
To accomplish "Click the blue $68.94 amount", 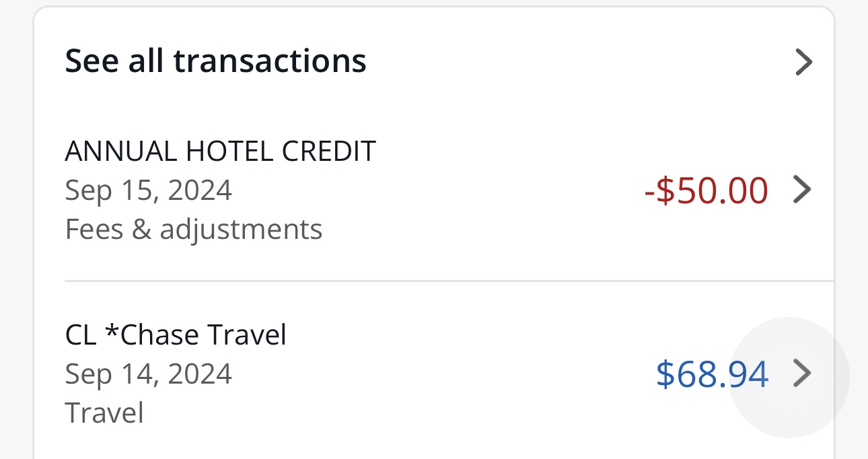I will pos(712,374).
